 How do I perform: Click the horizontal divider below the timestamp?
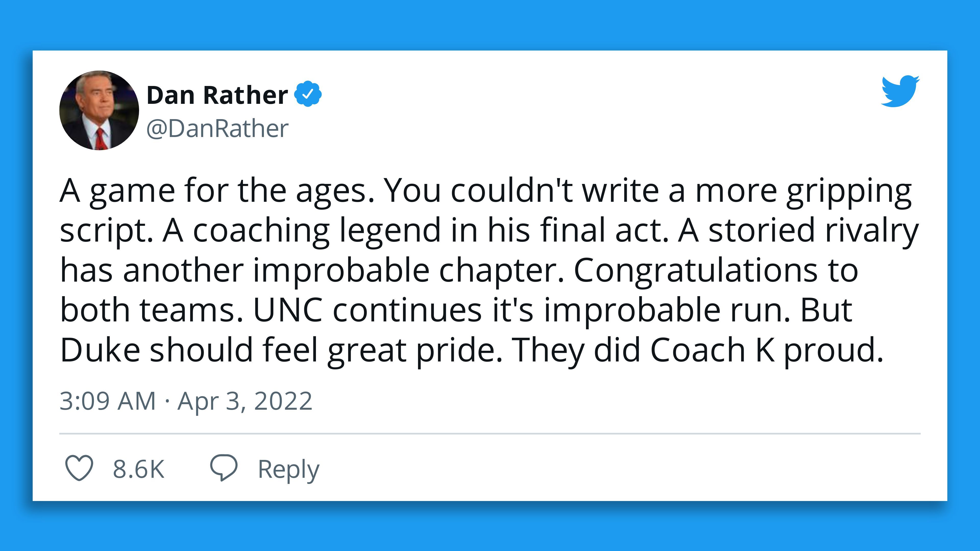490,433
